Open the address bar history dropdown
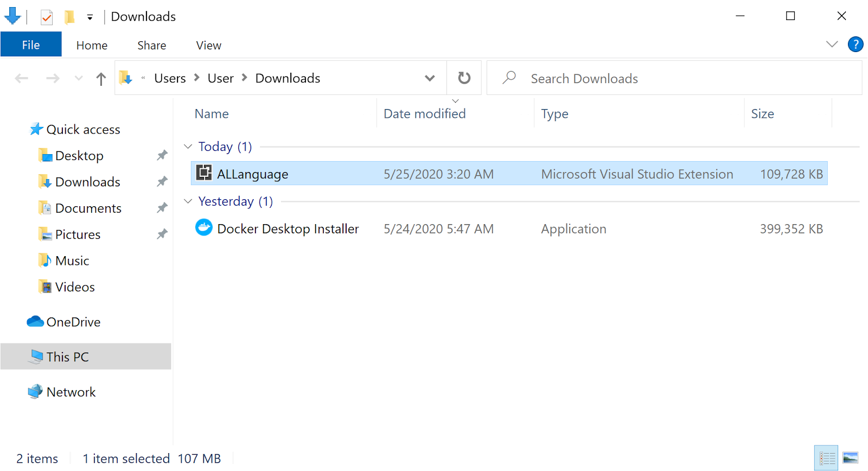Image resolution: width=868 pixels, height=471 pixels. 430,78
